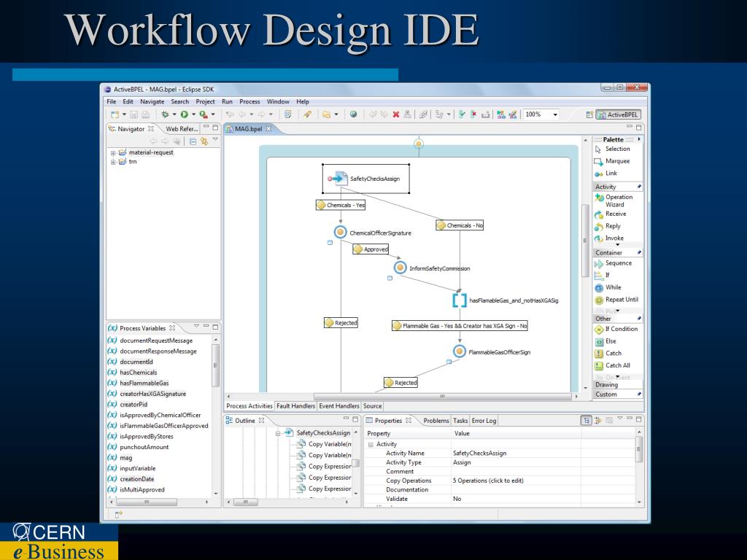Open the ActiveBPEL perspective button
The image size is (747, 560).
(619, 114)
